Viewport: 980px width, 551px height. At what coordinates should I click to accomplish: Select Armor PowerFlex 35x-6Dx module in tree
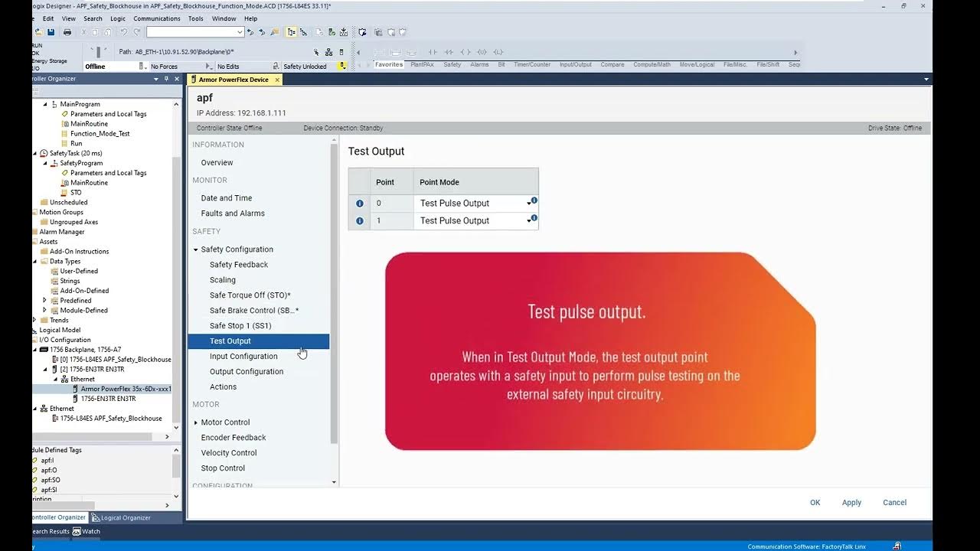(x=126, y=389)
